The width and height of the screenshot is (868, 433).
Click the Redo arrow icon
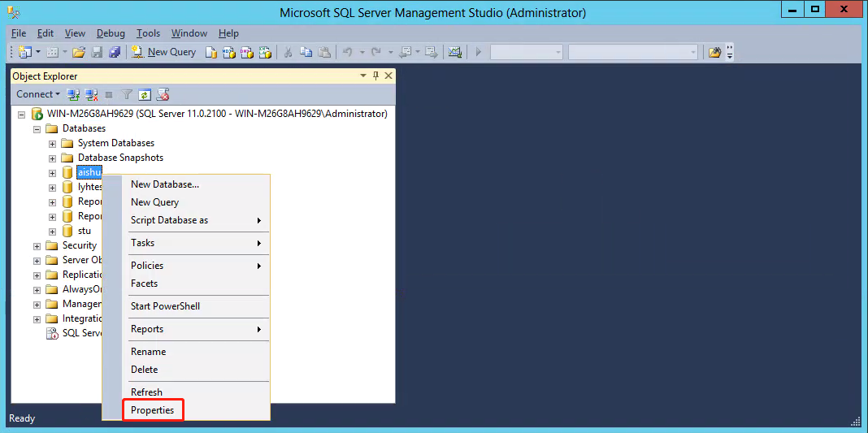click(375, 52)
